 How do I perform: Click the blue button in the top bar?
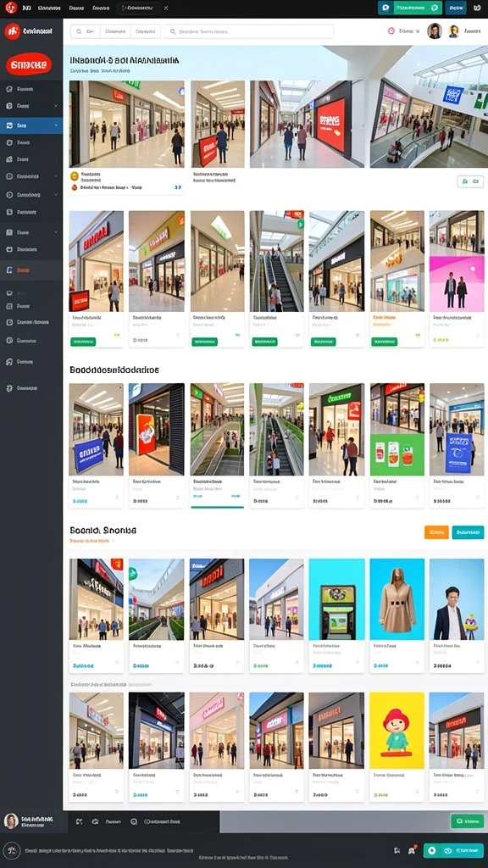click(x=455, y=8)
